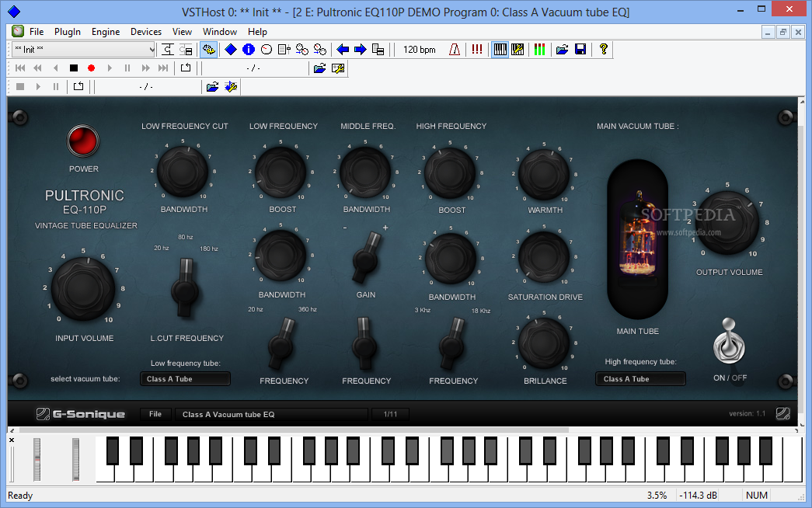Screen dimensions: 812x508
Task: Open player configuration wrench icon in first row
Action: pyautogui.click(x=338, y=68)
